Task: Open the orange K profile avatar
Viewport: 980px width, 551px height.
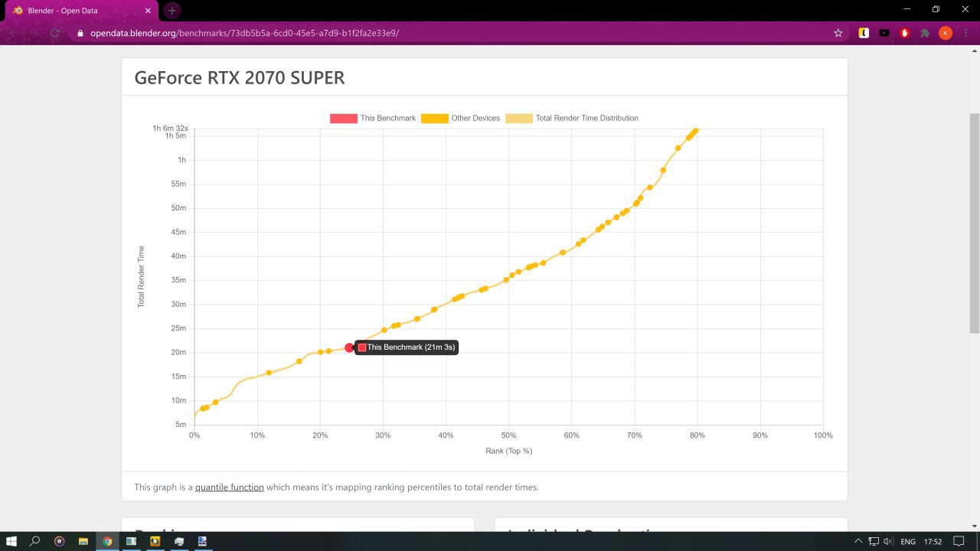Action: tap(946, 33)
